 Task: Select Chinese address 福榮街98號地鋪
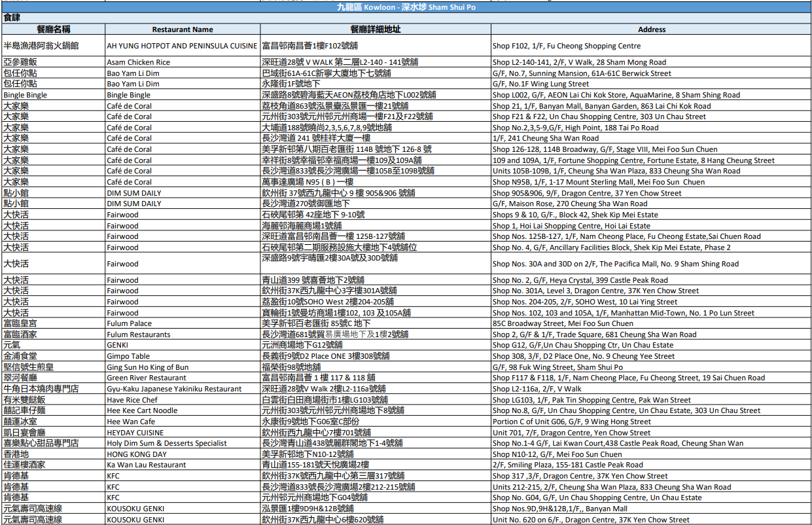tap(376, 367)
